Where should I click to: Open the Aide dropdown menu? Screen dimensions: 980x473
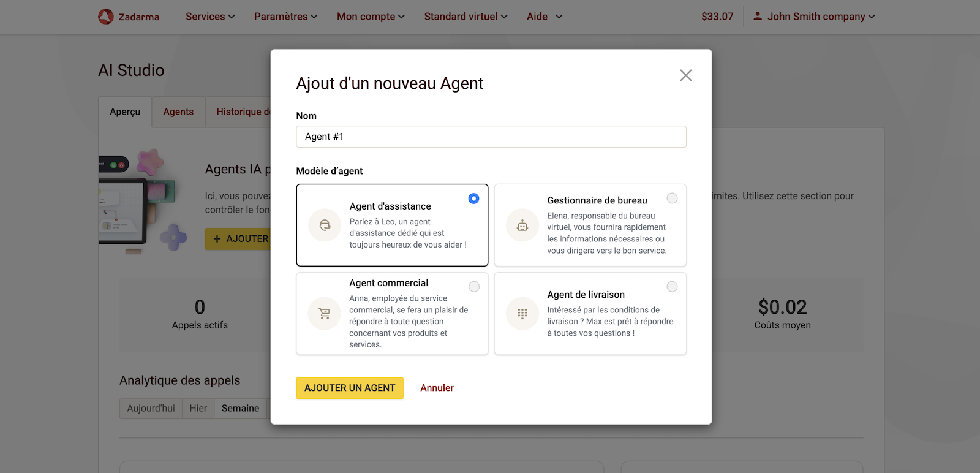point(545,17)
